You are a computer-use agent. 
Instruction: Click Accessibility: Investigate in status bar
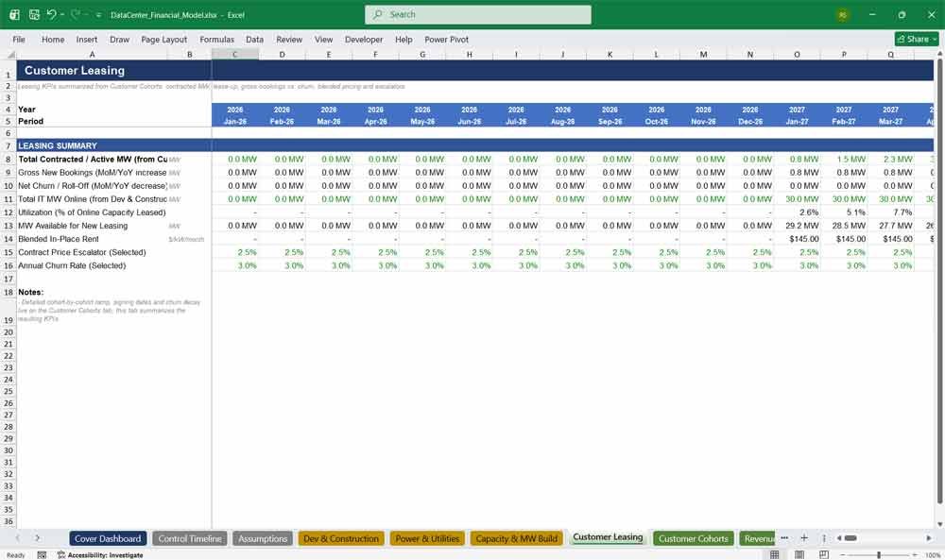coord(100,554)
